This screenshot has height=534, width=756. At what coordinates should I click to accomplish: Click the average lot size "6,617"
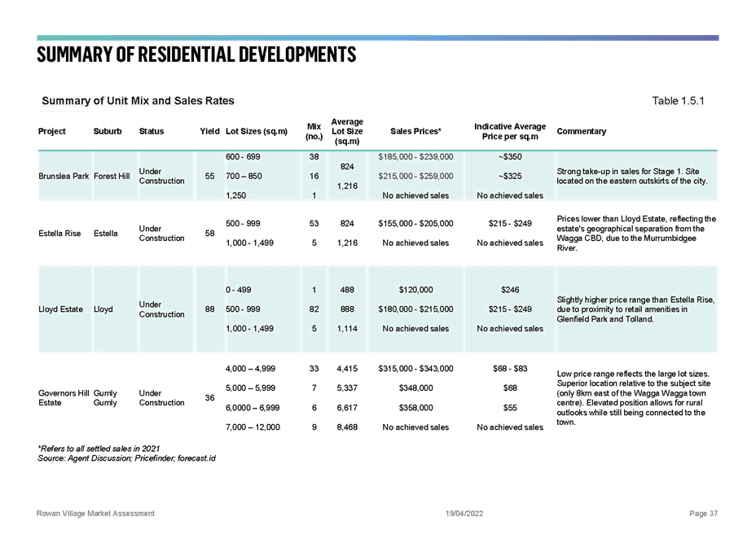pyautogui.click(x=347, y=408)
